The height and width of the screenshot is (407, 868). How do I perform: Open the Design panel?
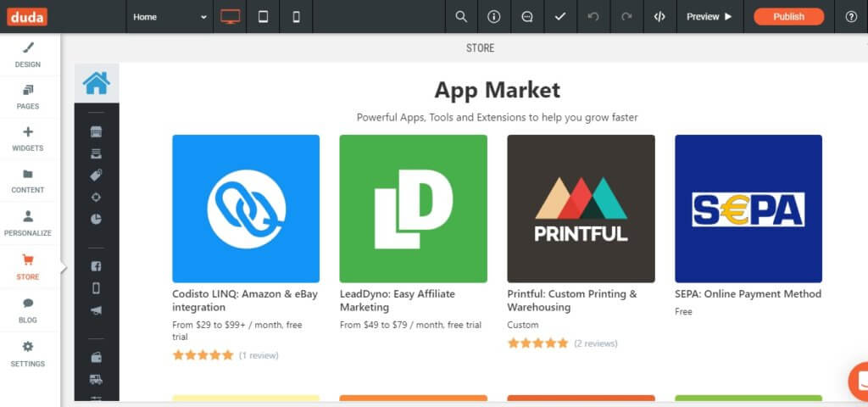tap(27, 54)
